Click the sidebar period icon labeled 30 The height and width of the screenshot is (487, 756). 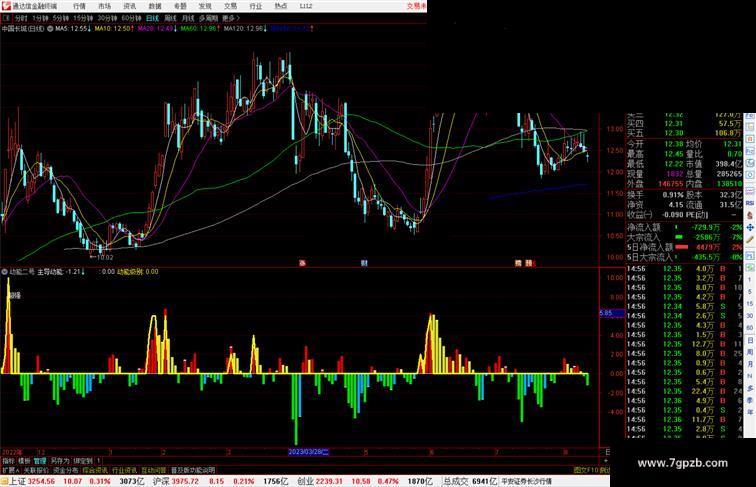click(x=750, y=316)
